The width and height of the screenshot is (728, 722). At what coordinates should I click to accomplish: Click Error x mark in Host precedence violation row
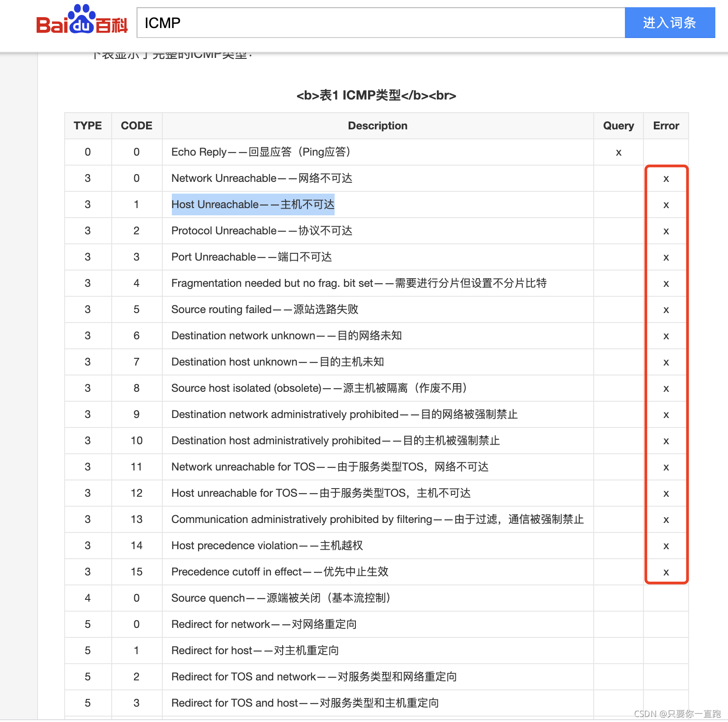(x=666, y=546)
